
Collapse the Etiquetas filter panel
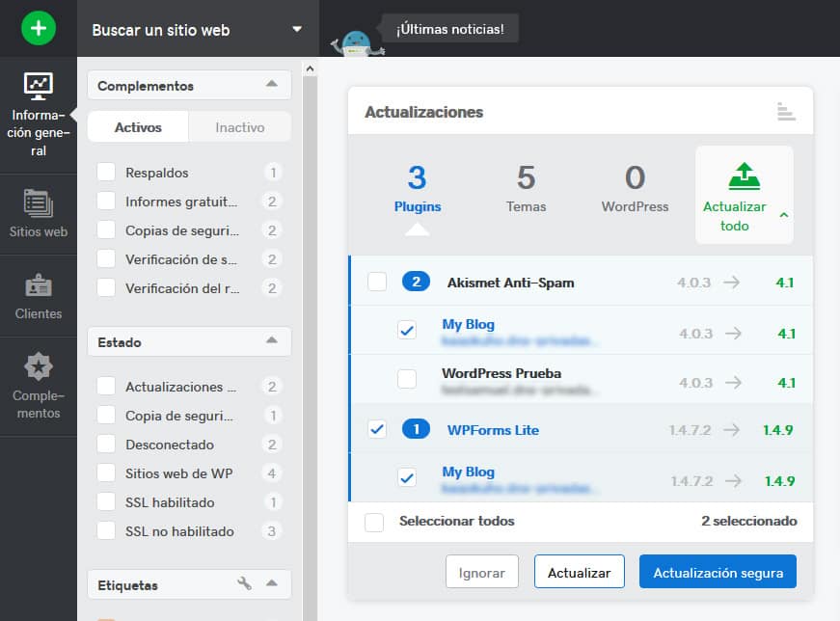tap(272, 583)
